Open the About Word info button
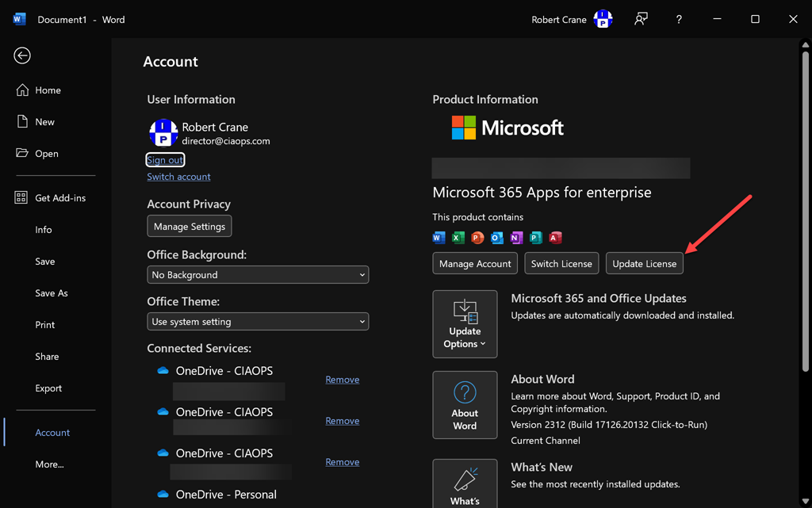The width and height of the screenshot is (812, 508). pos(465,404)
